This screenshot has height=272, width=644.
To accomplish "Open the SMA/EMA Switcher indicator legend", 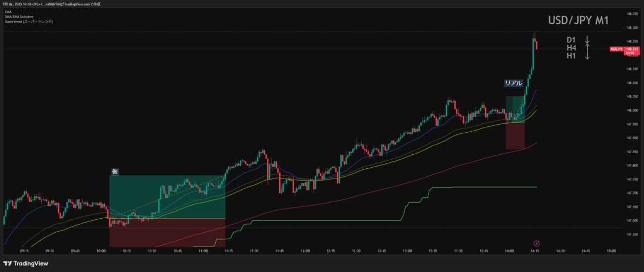I will pyautogui.click(x=19, y=16).
